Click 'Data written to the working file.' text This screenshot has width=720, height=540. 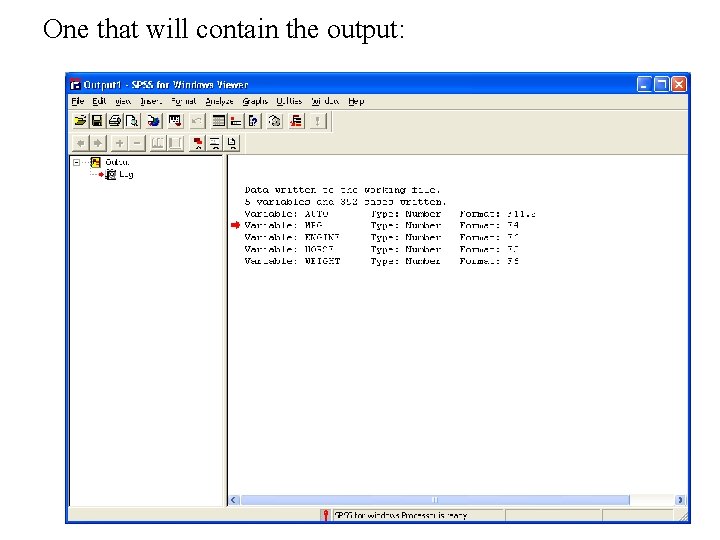point(343,190)
